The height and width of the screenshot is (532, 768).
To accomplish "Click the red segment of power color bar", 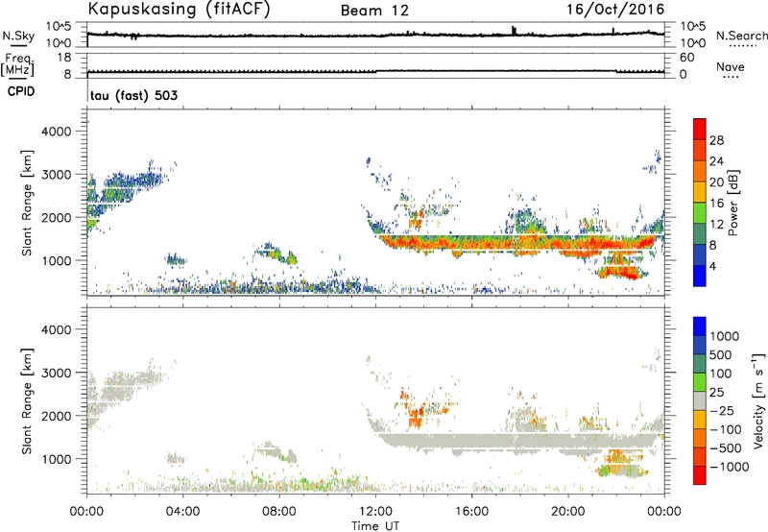I will [700, 129].
